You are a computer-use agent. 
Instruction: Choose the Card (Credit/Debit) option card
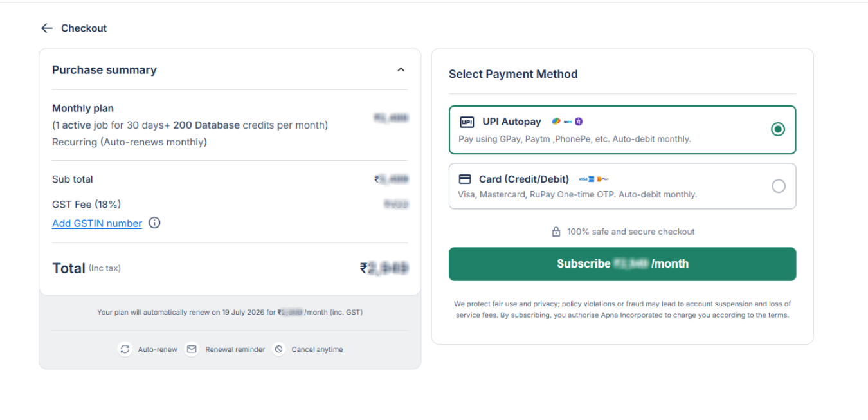[622, 187]
